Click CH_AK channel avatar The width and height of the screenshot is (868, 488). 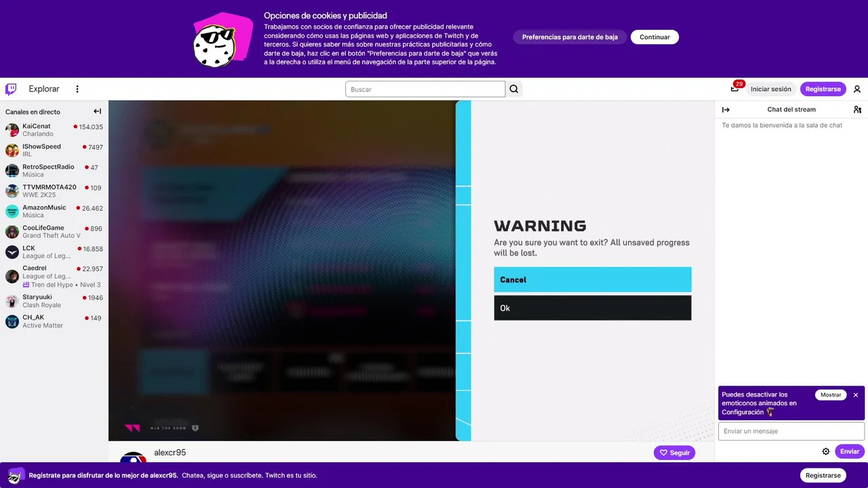[12, 321]
